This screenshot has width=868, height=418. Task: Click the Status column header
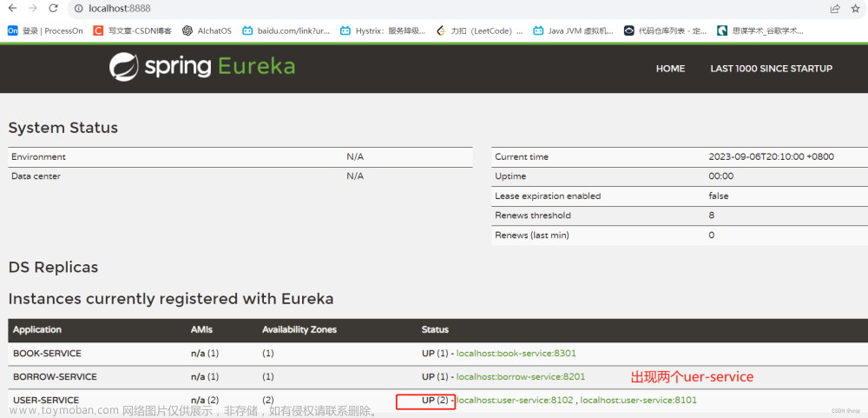435,330
